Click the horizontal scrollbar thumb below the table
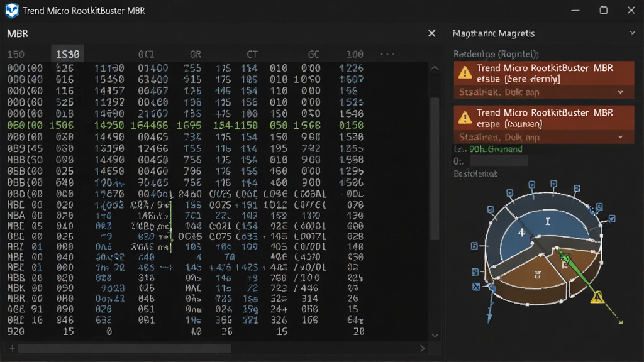The width and height of the screenshot is (644, 362). coord(125,348)
